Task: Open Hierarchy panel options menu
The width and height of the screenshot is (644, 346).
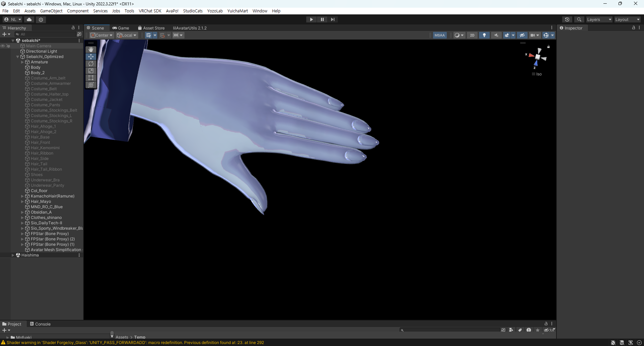Action: (x=79, y=28)
